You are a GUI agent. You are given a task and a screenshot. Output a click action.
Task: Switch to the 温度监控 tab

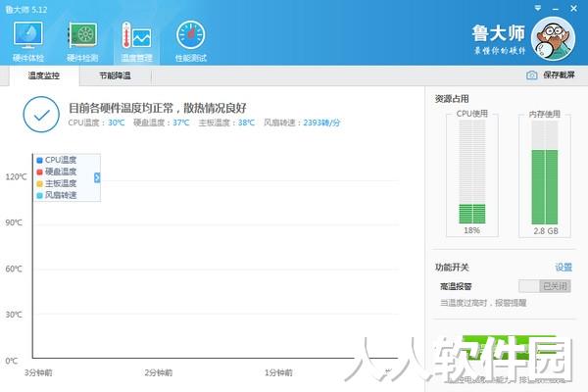coord(44,75)
